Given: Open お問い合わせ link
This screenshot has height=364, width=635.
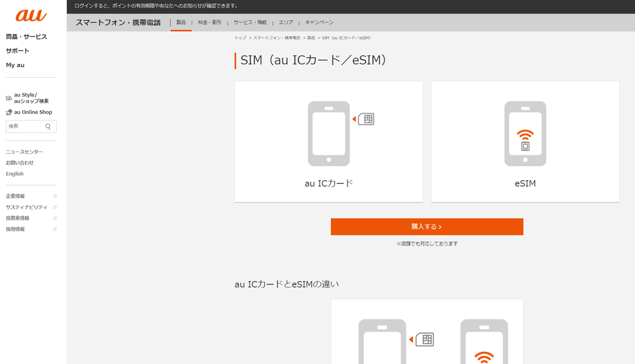Looking at the screenshot, I should (x=20, y=163).
